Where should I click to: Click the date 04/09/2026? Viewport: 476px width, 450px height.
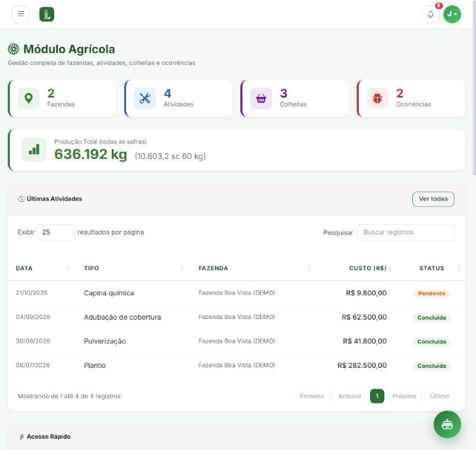33,317
